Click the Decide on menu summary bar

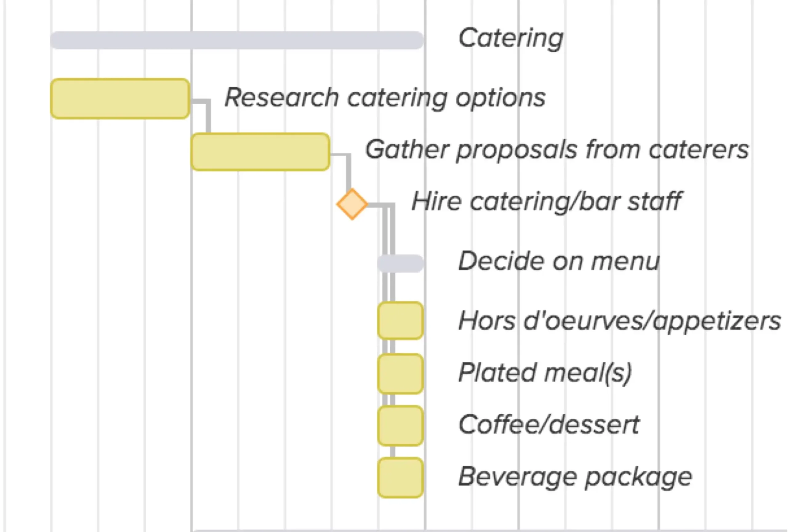tap(400, 264)
